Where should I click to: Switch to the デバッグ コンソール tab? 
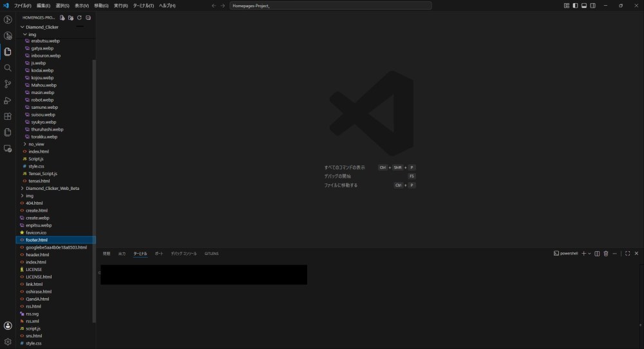tap(184, 254)
